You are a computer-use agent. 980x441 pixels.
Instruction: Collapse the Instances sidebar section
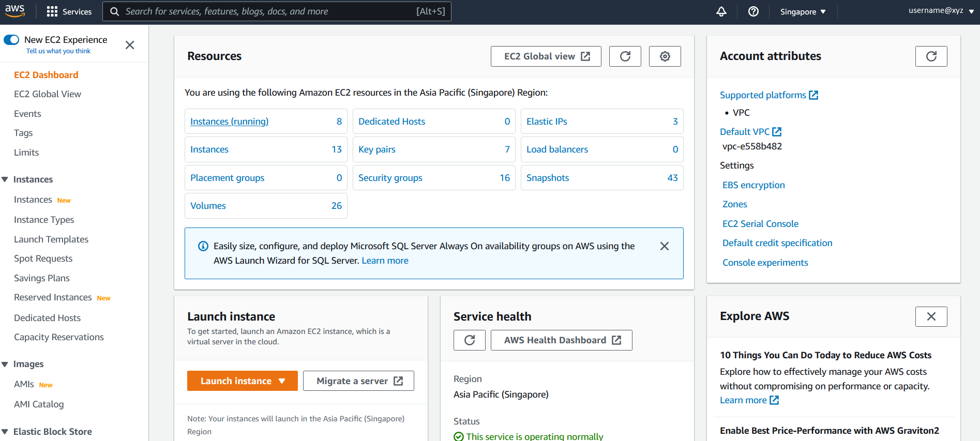5,179
